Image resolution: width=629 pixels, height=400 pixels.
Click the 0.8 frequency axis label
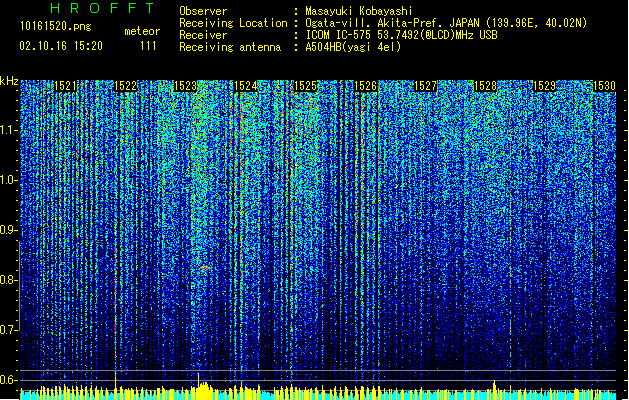(x=9, y=280)
